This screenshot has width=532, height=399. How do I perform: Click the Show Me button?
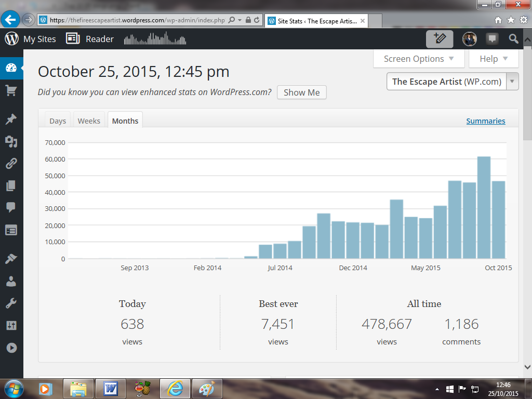point(301,92)
